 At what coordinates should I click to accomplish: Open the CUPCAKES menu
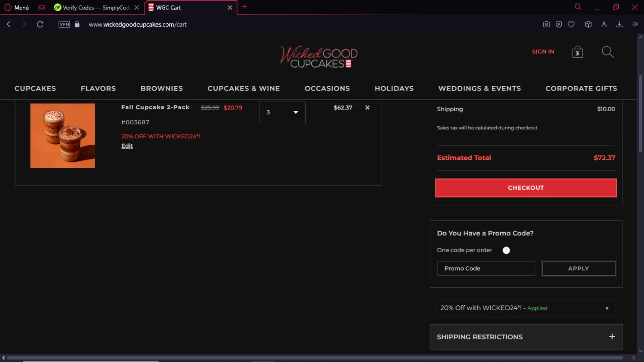(x=35, y=88)
